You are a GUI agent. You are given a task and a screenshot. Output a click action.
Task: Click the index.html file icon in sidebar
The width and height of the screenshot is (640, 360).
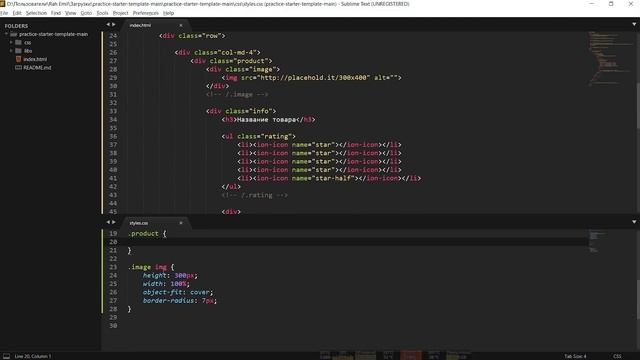(18, 59)
